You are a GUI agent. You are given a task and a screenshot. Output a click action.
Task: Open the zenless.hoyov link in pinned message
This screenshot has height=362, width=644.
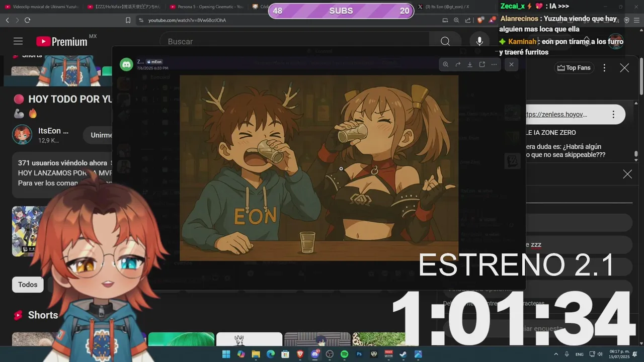point(556,114)
